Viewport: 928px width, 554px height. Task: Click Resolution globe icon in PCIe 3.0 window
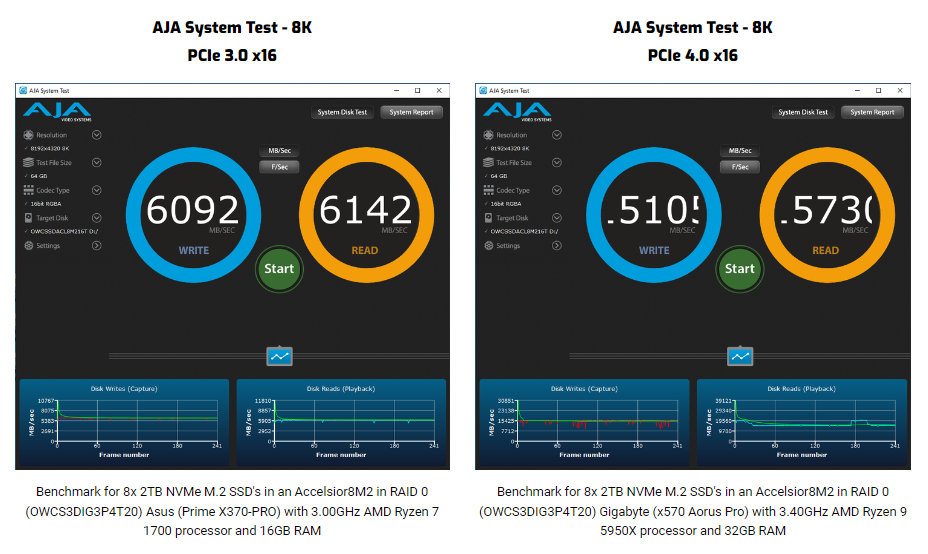pyautogui.click(x=28, y=135)
